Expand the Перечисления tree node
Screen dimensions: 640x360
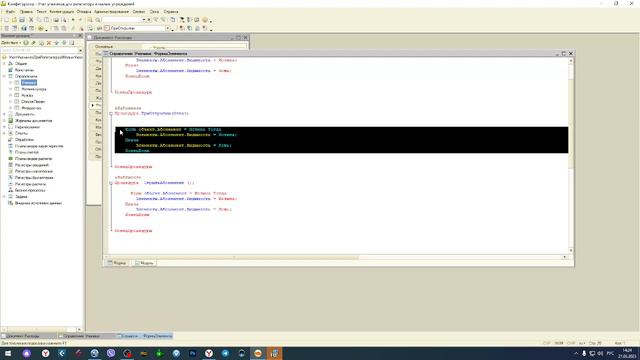(x=4, y=127)
